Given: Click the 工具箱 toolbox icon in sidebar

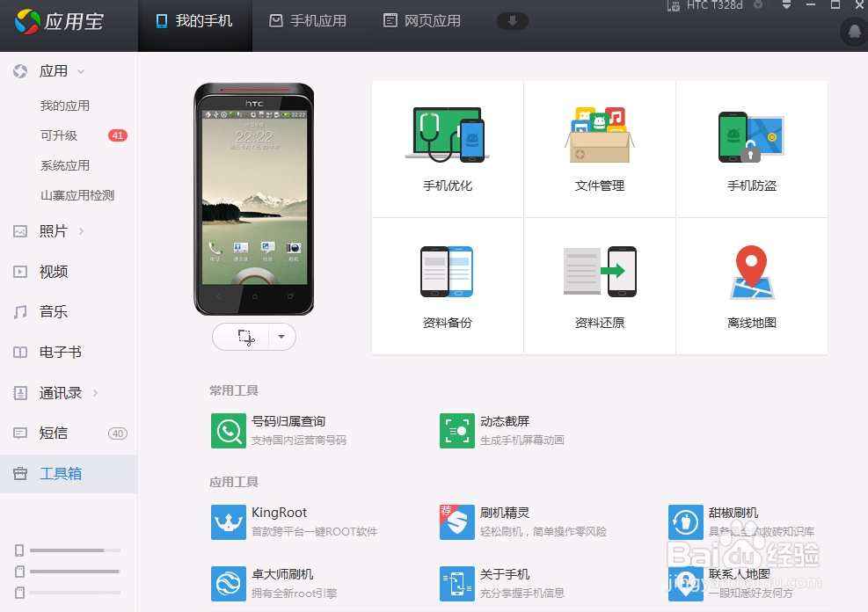Looking at the screenshot, I should [x=20, y=474].
